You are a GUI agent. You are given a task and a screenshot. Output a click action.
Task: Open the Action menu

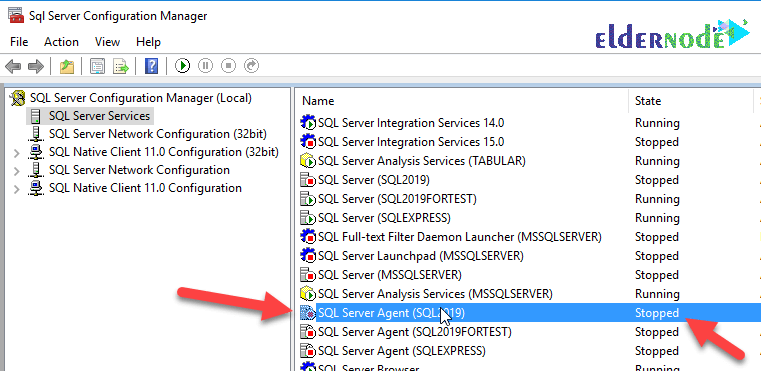click(61, 42)
